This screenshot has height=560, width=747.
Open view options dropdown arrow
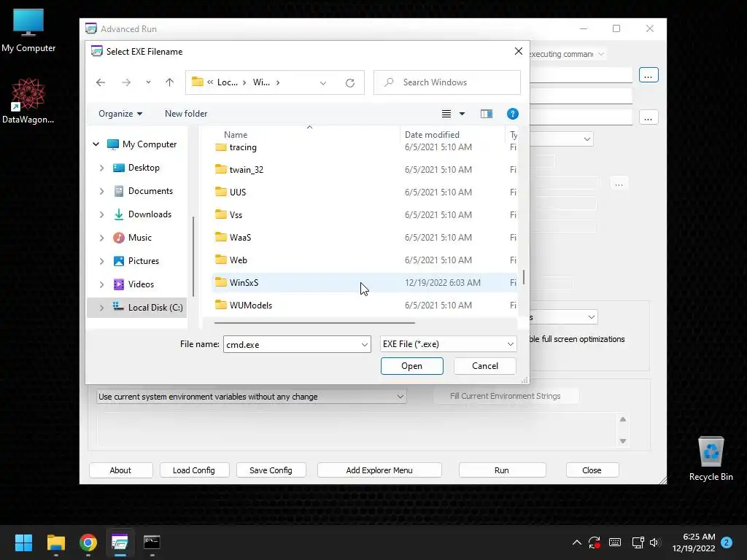pyautogui.click(x=462, y=114)
